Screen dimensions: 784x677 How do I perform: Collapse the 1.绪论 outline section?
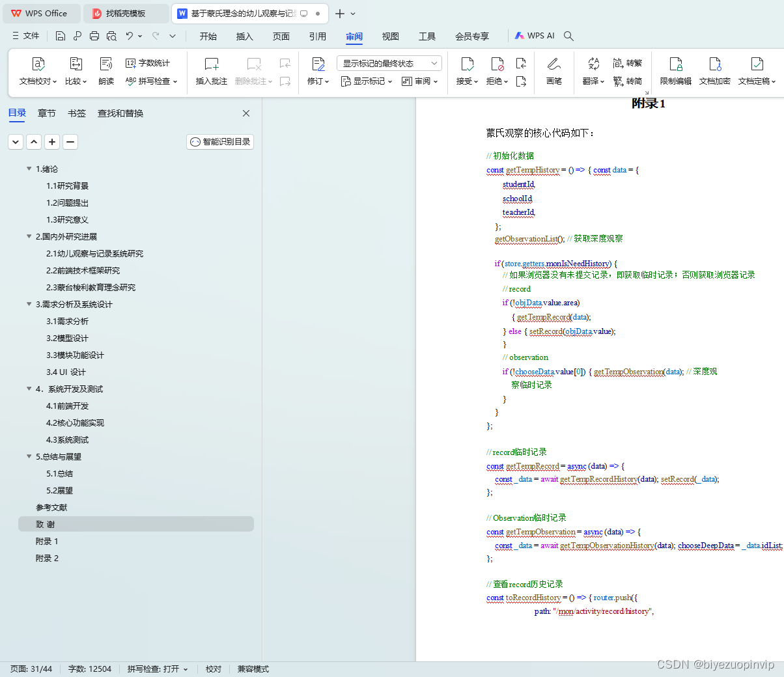pyautogui.click(x=29, y=169)
